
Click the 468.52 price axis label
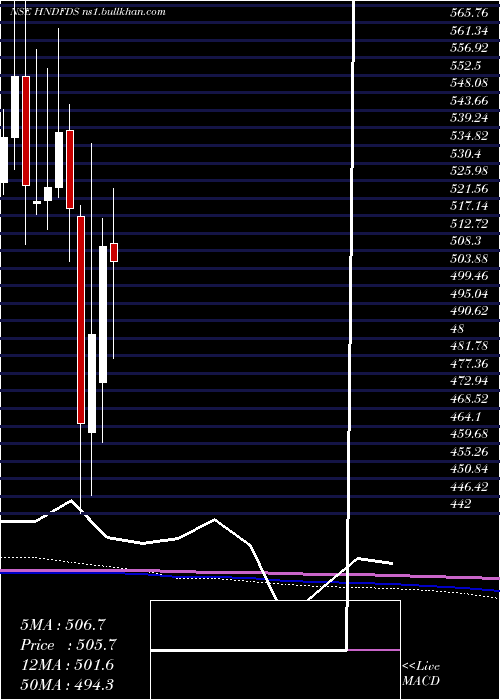469,399
